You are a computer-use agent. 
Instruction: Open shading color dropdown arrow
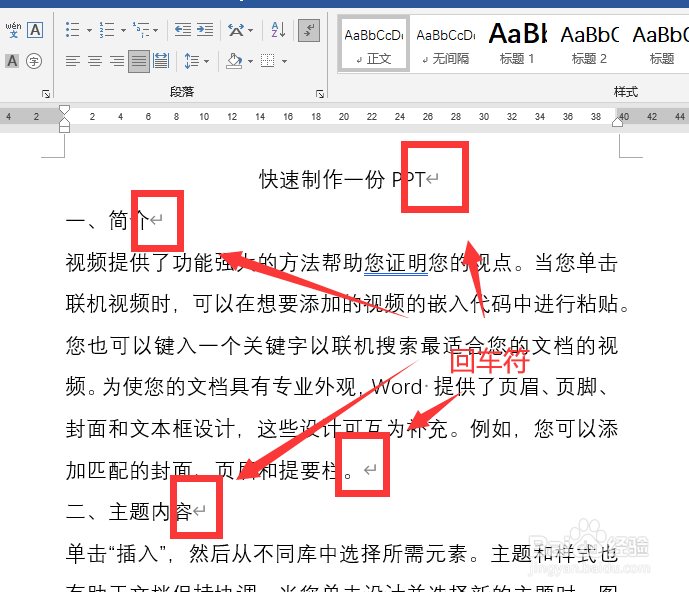tap(250, 61)
